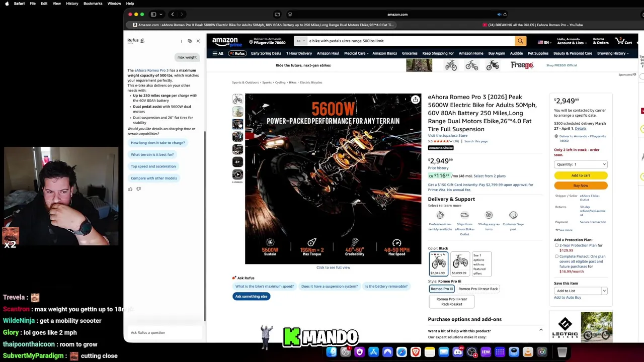Select Romeo Pro III style option
Screen dimensions: 644x362
click(x=442, y=289)
